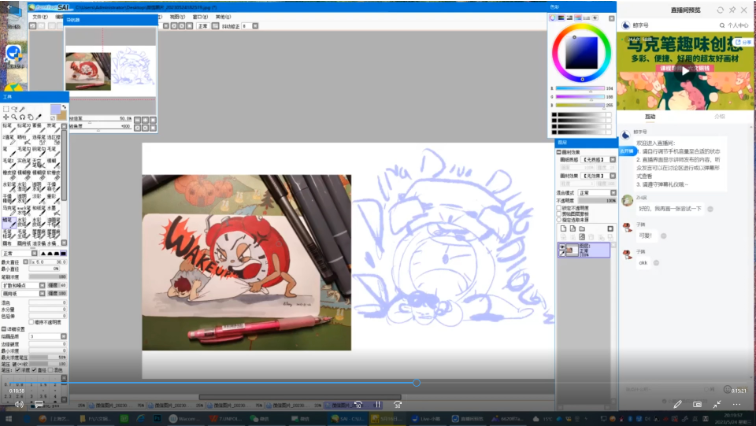Create a new linework layer

click(x=572, y=228)
